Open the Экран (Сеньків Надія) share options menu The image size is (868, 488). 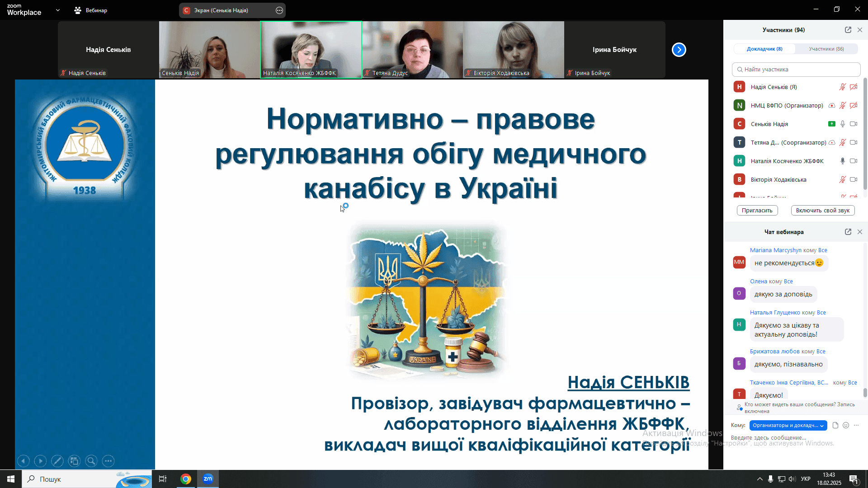pos(279,10)
